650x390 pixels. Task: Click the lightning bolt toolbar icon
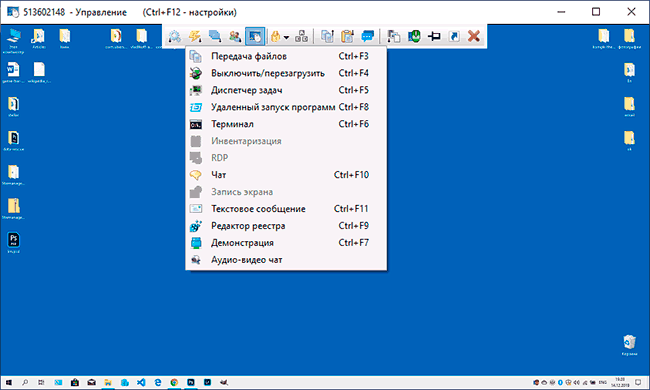point(195,36)
